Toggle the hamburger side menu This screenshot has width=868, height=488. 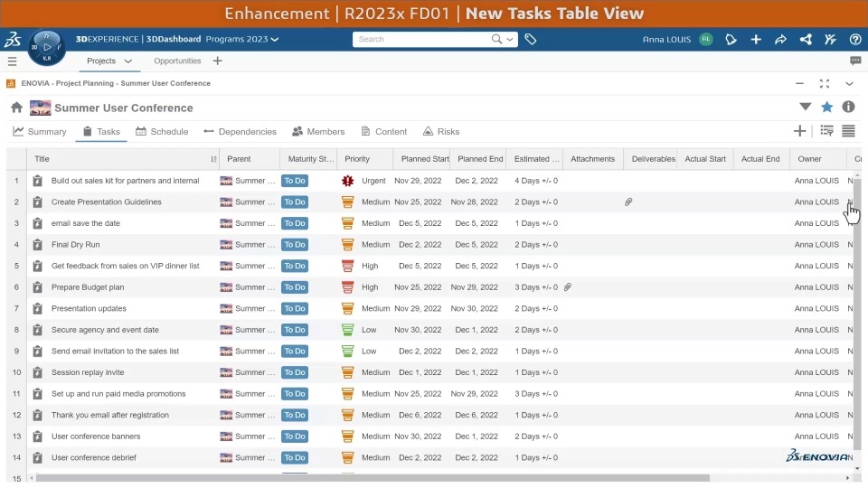point(12,61)
